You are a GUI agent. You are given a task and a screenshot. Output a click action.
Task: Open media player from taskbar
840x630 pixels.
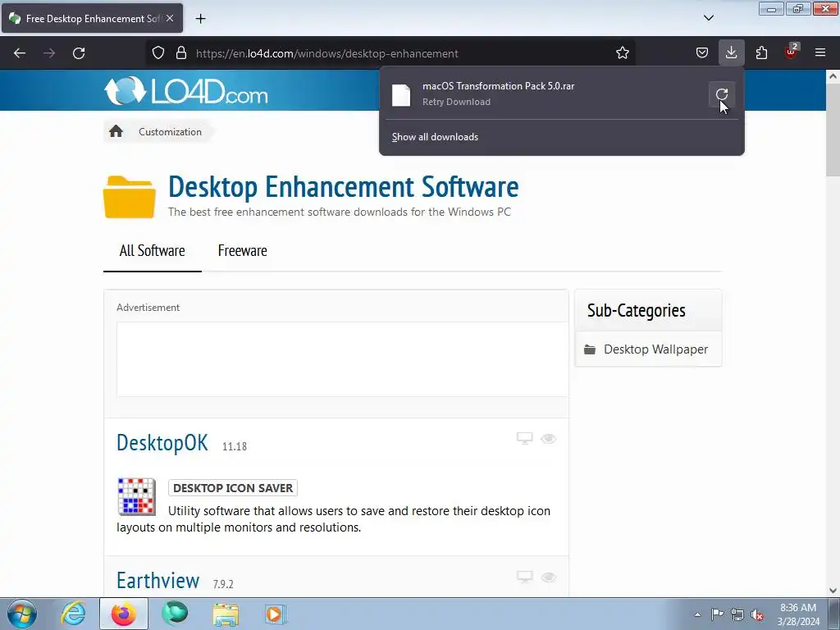(x=276, y=614)
